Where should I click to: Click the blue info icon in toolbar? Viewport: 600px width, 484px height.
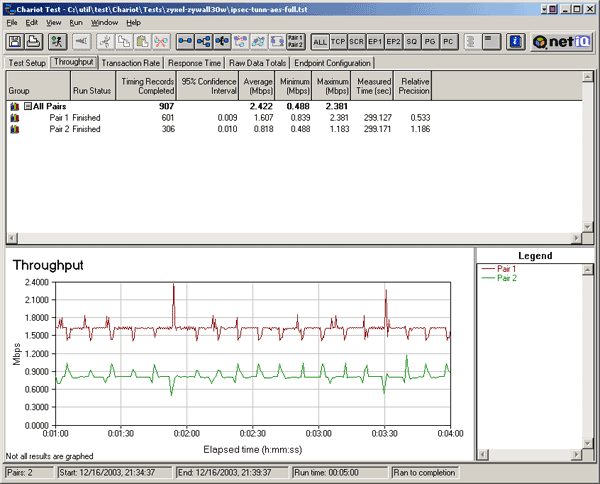click(515, 41)
